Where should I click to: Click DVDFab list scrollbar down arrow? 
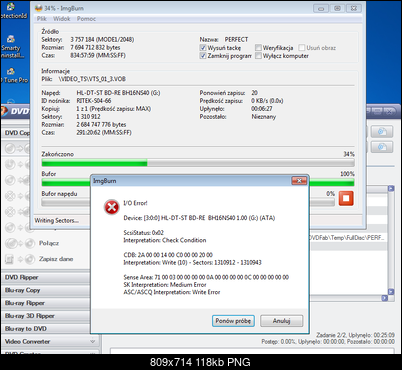pos(391,292)
